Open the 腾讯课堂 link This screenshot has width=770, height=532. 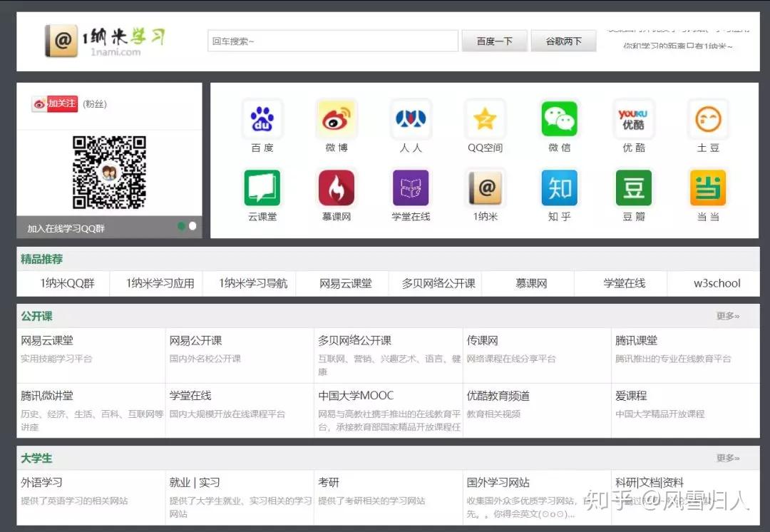click(637, 340)
